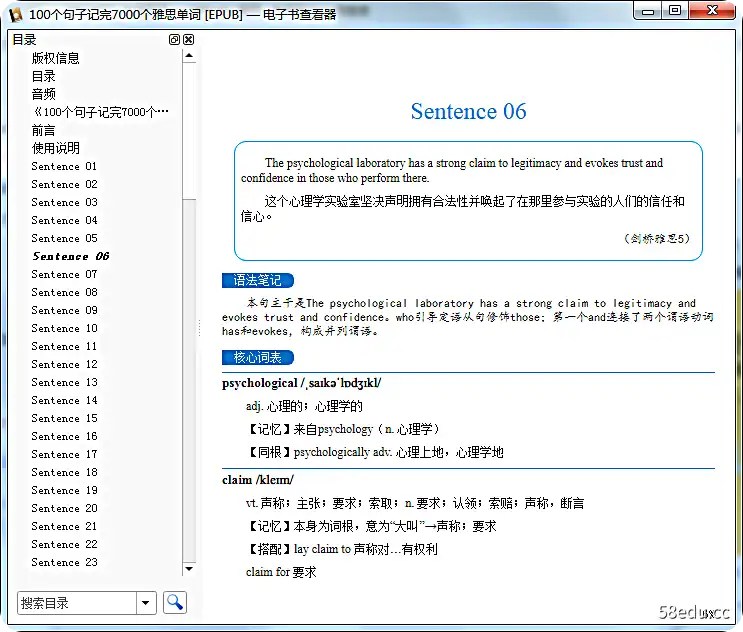Close the table of contents panel
The image size is (743, 632).
point(189,40)
